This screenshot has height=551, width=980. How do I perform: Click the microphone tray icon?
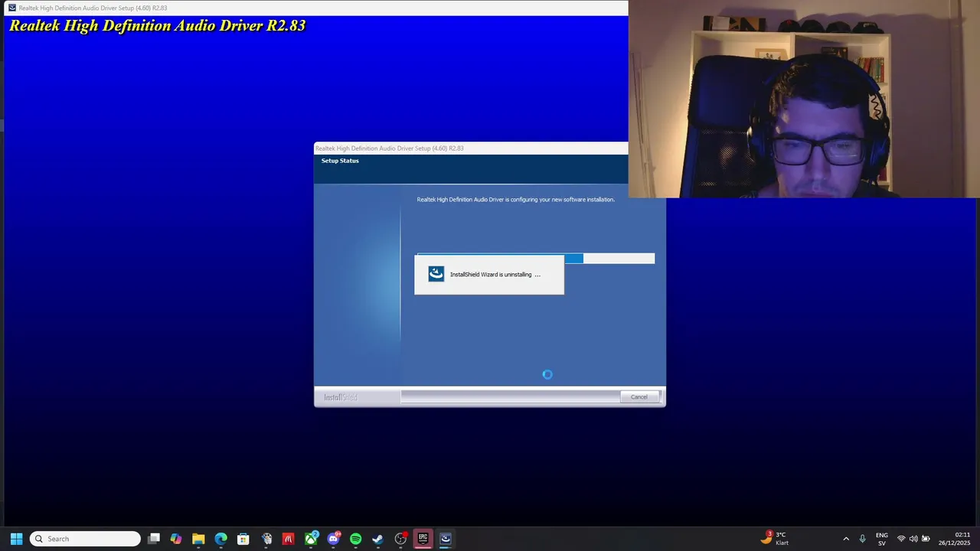pos(863,539)
